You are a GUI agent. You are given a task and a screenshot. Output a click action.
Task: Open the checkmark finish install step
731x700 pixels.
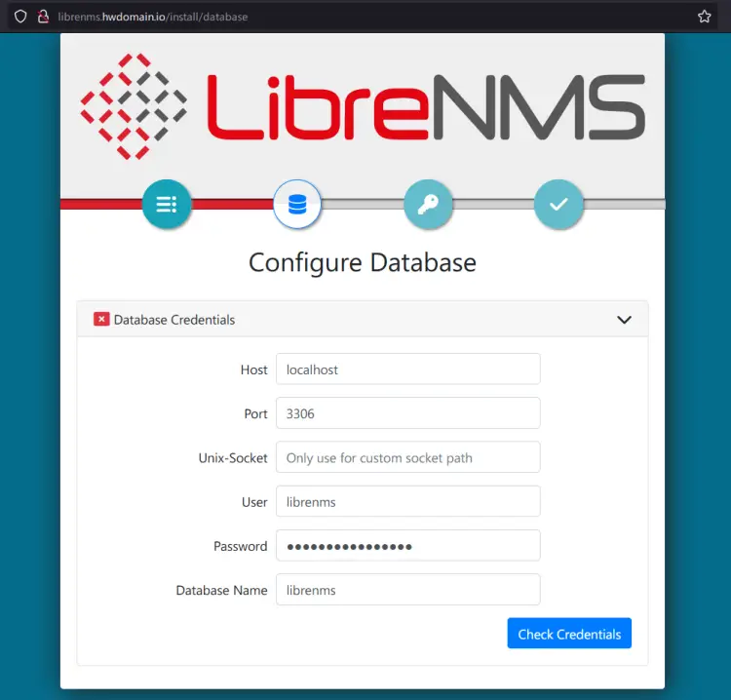[558, 205]
